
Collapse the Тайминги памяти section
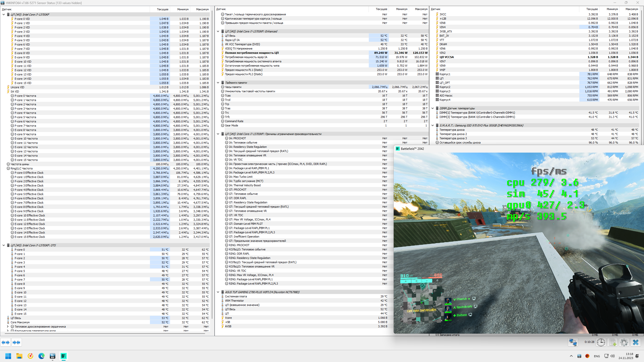point(218,83)
